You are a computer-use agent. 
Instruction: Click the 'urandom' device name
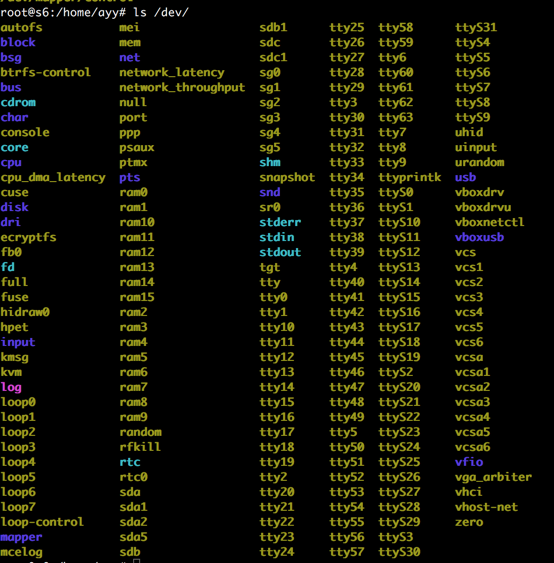click(479, 162)
